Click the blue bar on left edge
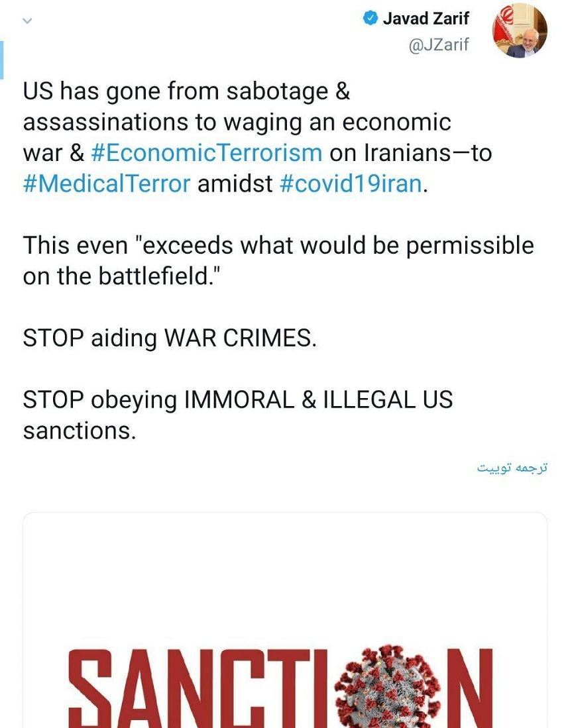This screenshot has height=728, width=570. click(x=2, y=60)
